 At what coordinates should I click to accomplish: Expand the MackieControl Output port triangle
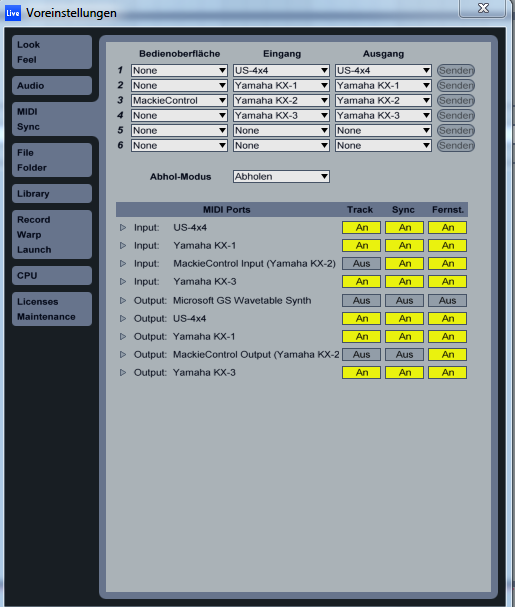(x=123, y=354)
